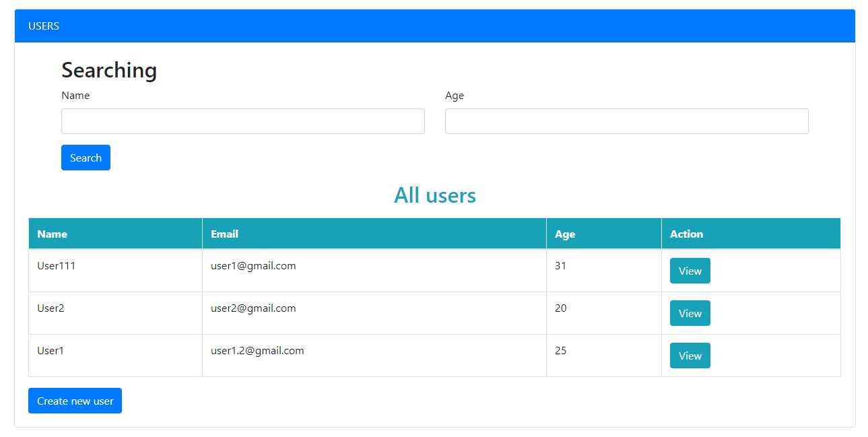Image resolution: width=868 pixels, height=437 pixels.
Task: Click the user1.2@gmail.com email cell
Action: coord(257,351)
